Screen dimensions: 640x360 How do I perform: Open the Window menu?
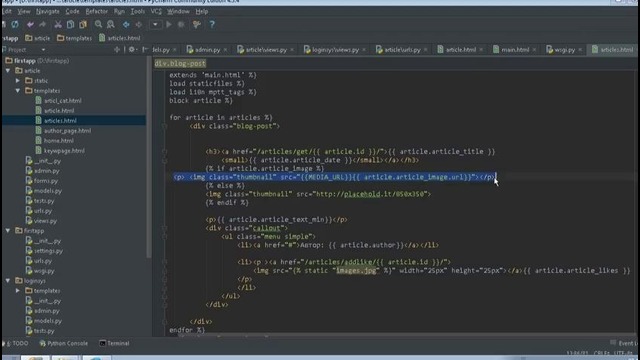click(x=178, y=11)
